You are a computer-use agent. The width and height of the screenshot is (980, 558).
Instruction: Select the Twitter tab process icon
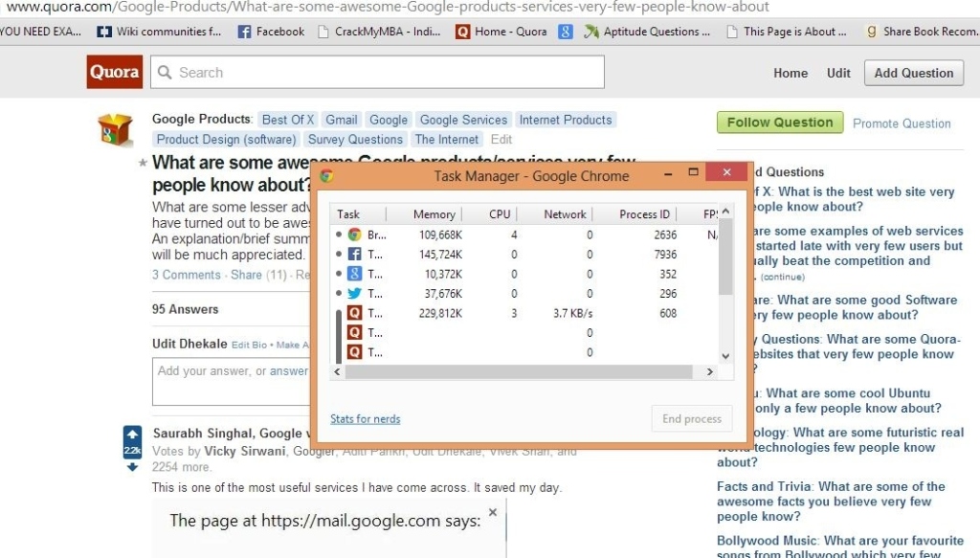(354, 293)
